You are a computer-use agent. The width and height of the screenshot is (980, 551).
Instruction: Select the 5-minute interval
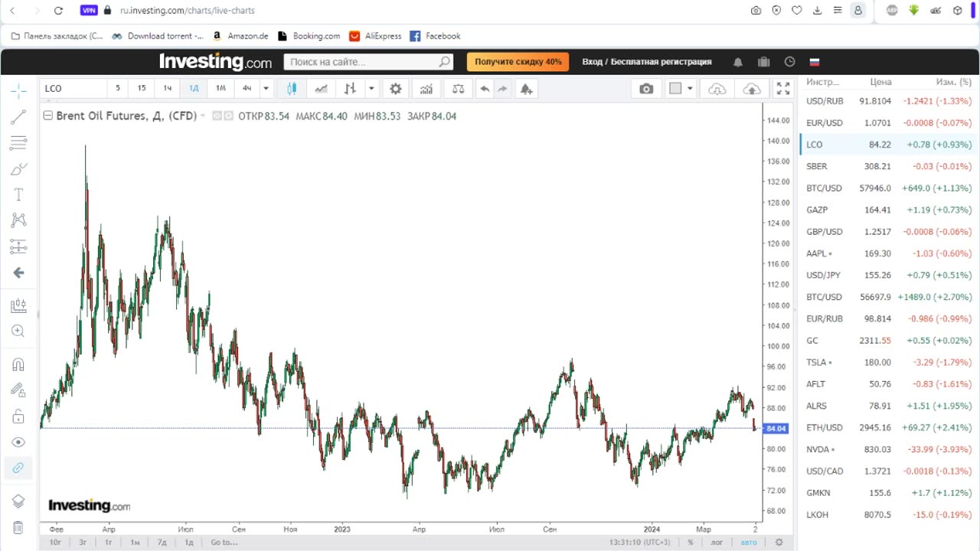pos(118,89)
